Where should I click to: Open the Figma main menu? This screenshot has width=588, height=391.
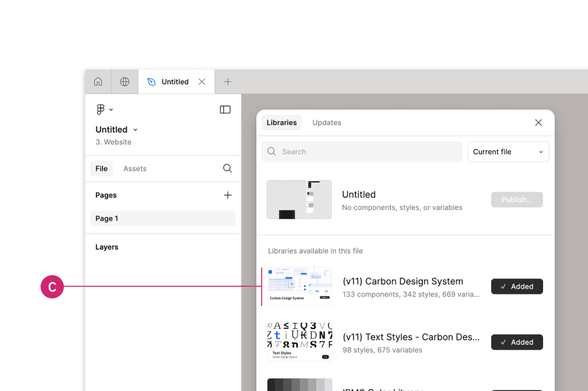click(104, 110)
